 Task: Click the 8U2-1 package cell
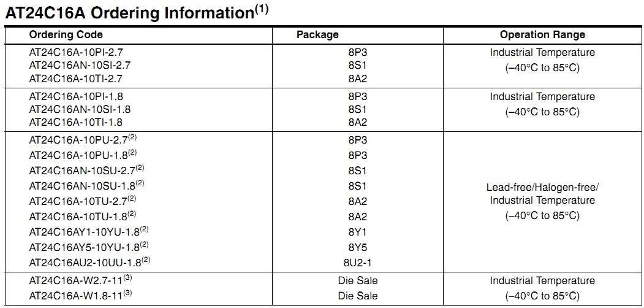pos(358,263)
